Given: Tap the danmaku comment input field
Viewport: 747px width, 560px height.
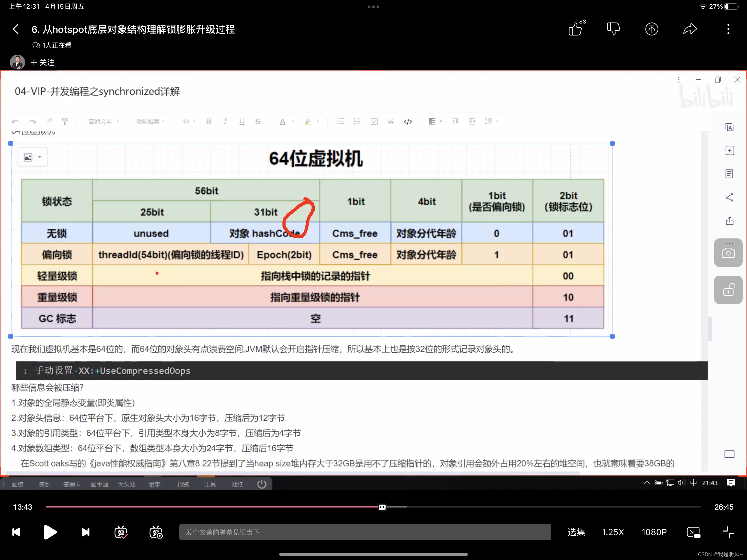Looking at the screenshot, I should (x=365, y=532).
